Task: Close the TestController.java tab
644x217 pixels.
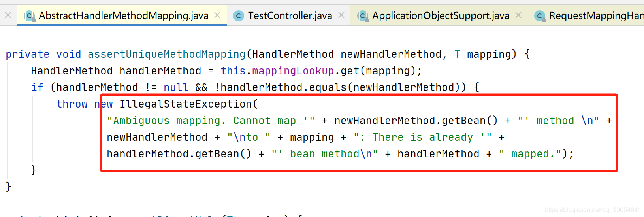Action: click(x=341, y=15)
